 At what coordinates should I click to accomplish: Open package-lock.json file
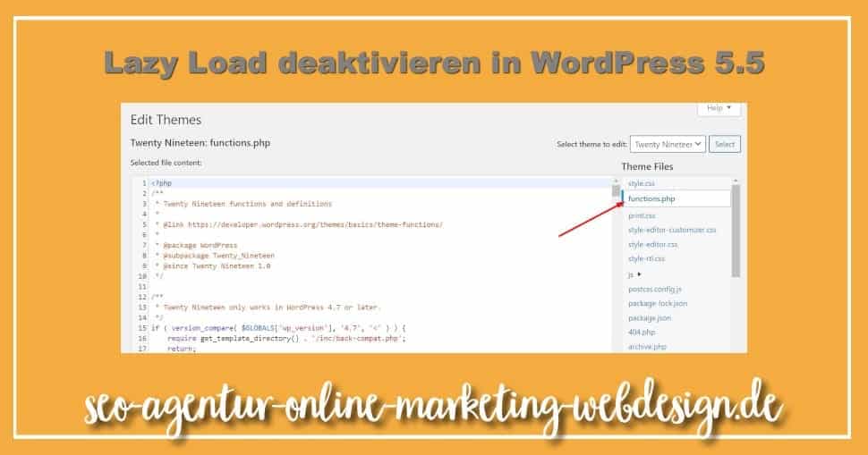[657, 304]
